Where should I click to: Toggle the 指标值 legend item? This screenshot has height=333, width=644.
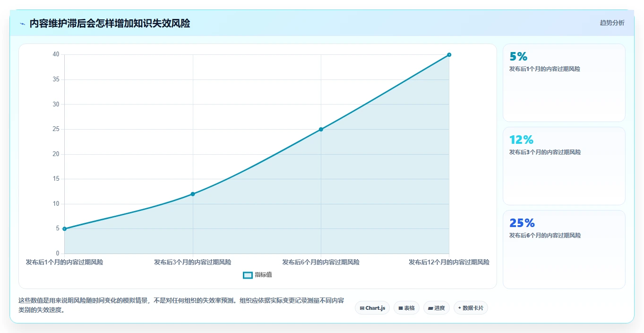(x=258, y=275)
